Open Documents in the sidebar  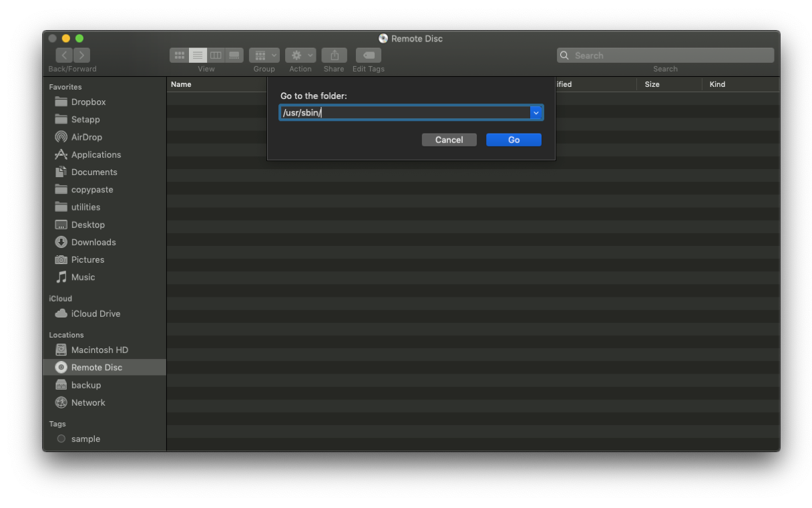pyautogui.click(x=104, y=172)
